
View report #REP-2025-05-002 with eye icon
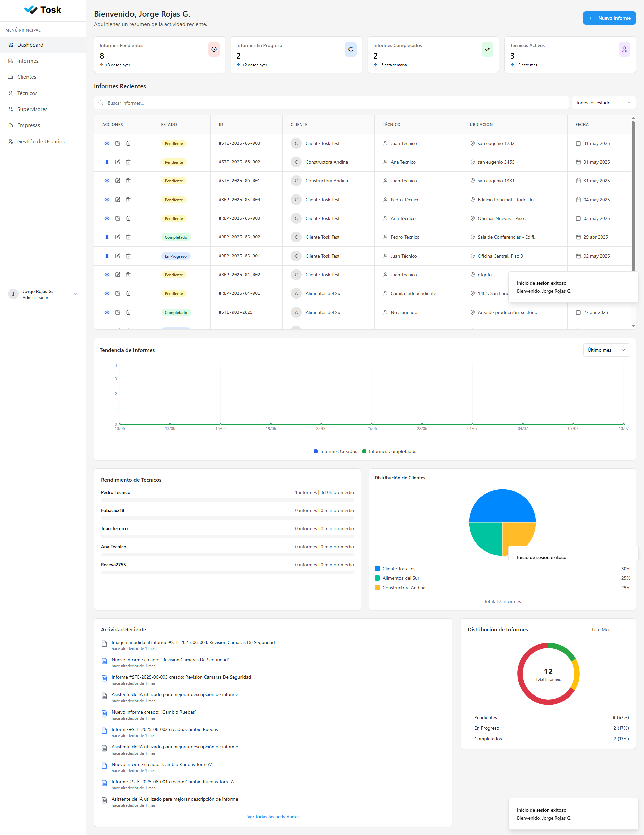click(x=107, y=237)
